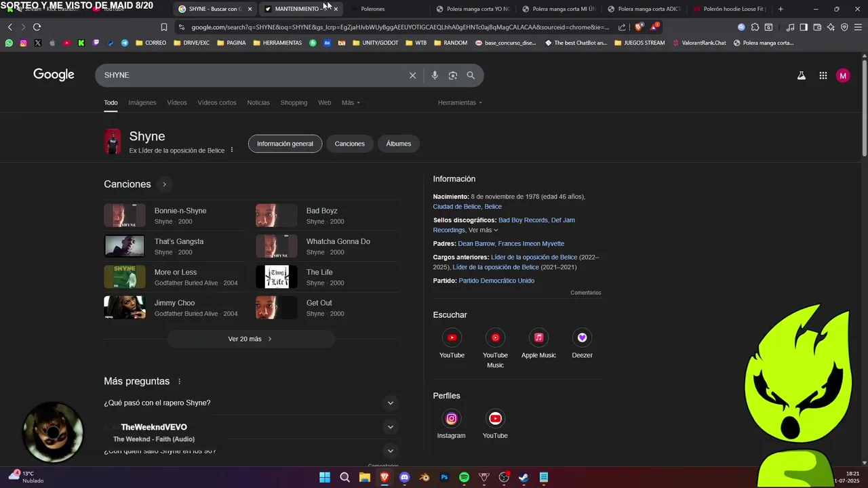Open the Herramientas dropdown
Image resolution: width=868 pixels, height=488 pixels.
click(460, 103)
